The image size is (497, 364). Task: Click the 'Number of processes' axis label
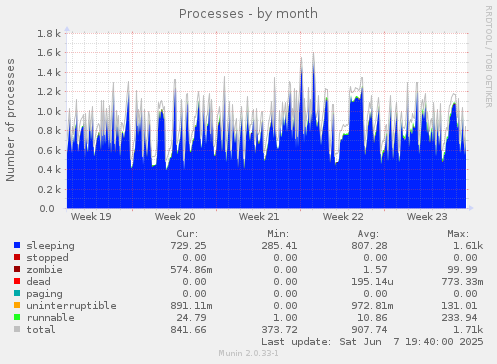(x=10, y=120)
